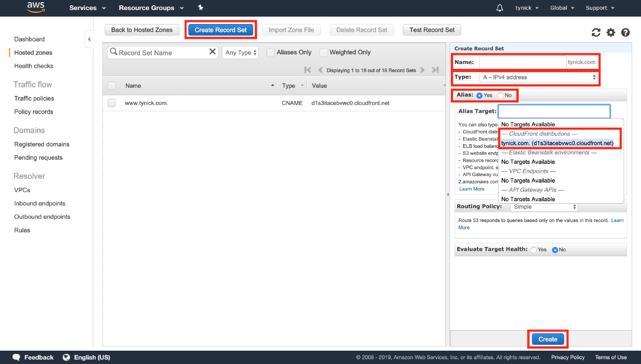Screen dimensions: 641x364
Task: Click the Name input field
Action: (523, 62)
